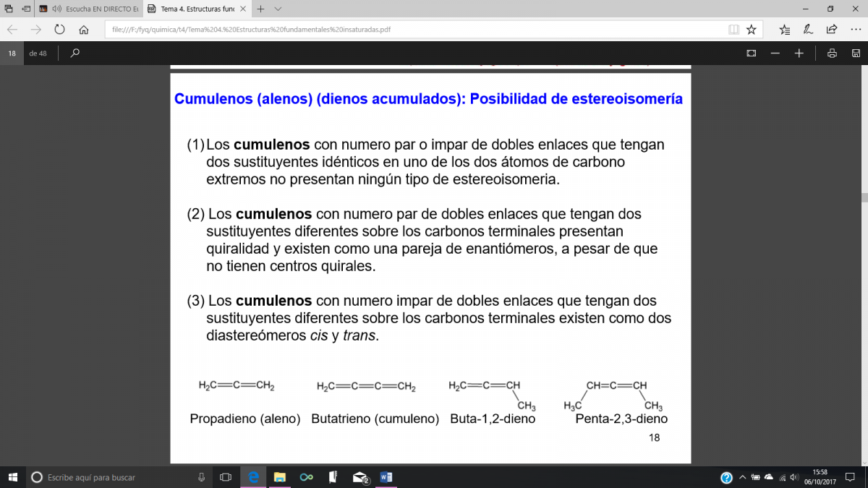Print the PDF document
The width and height of the screenshot is (868, 488).
[x=833, y=53]
